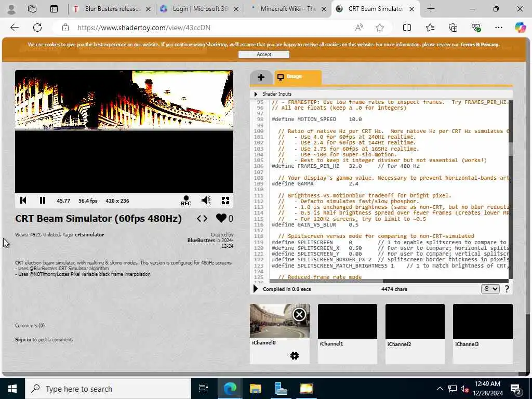
Task: Open File Explorer from taskbar
Action: coord(256,389)
